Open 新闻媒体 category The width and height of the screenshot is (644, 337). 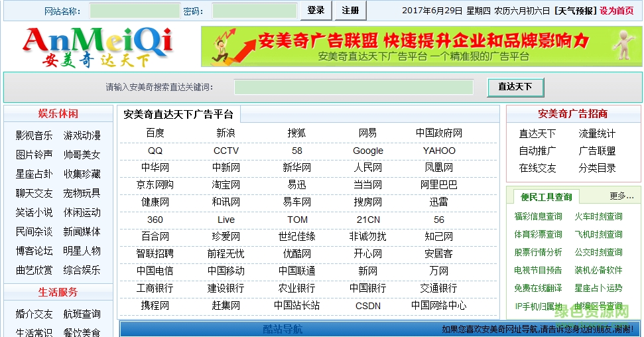[82, 232]
